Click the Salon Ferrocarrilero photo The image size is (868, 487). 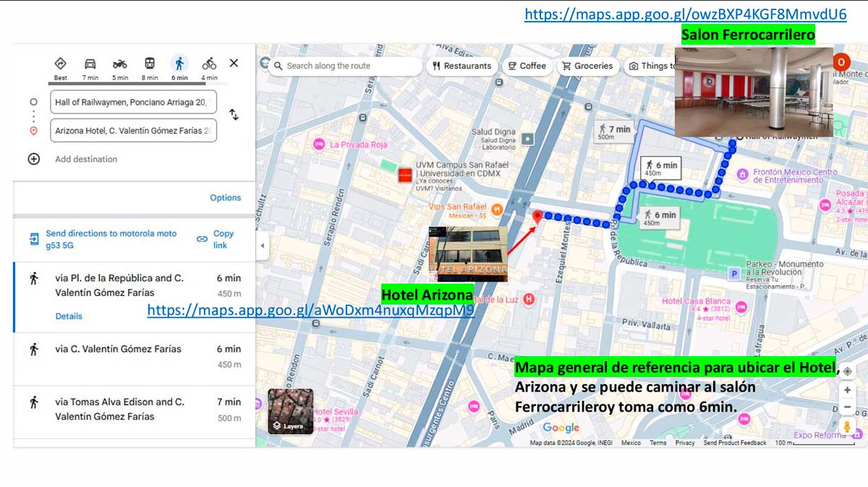(x=754, y=92)
